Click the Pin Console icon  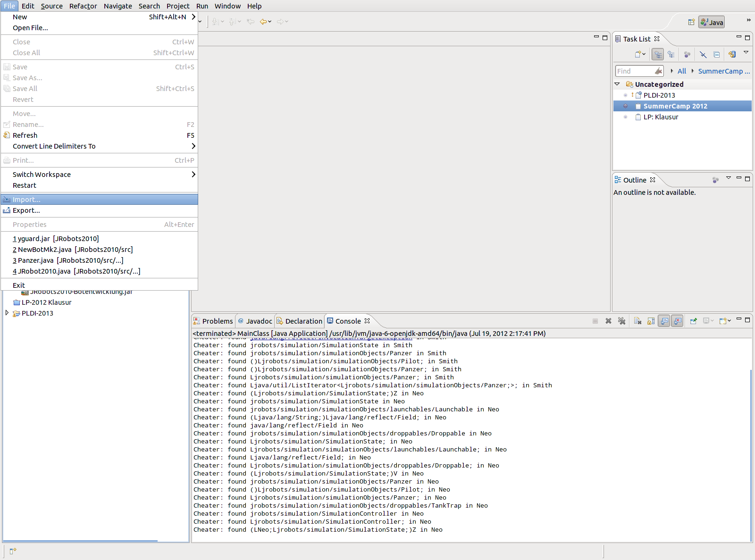tap(693, 321)
